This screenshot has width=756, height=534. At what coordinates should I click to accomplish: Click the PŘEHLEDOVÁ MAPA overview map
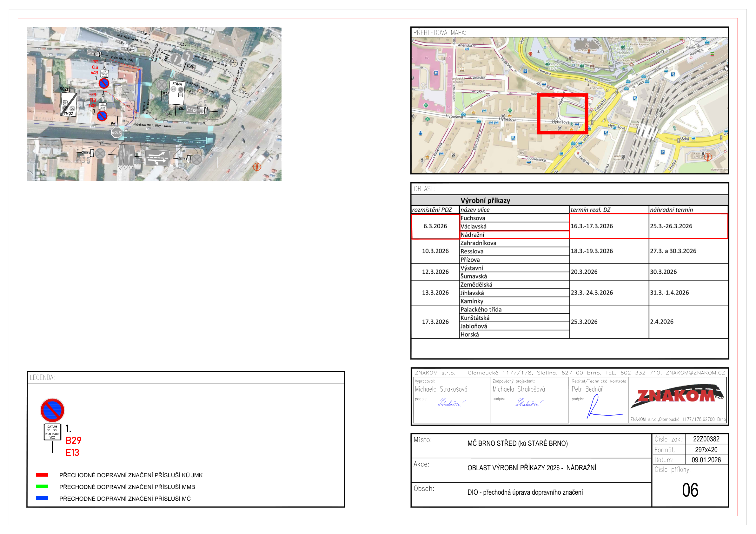point(569,105)
